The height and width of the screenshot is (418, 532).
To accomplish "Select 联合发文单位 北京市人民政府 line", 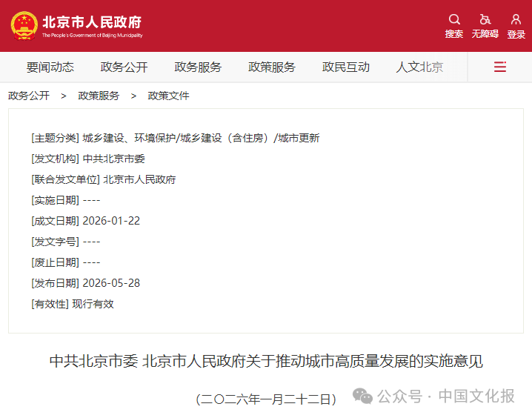I will coord(104,179).
